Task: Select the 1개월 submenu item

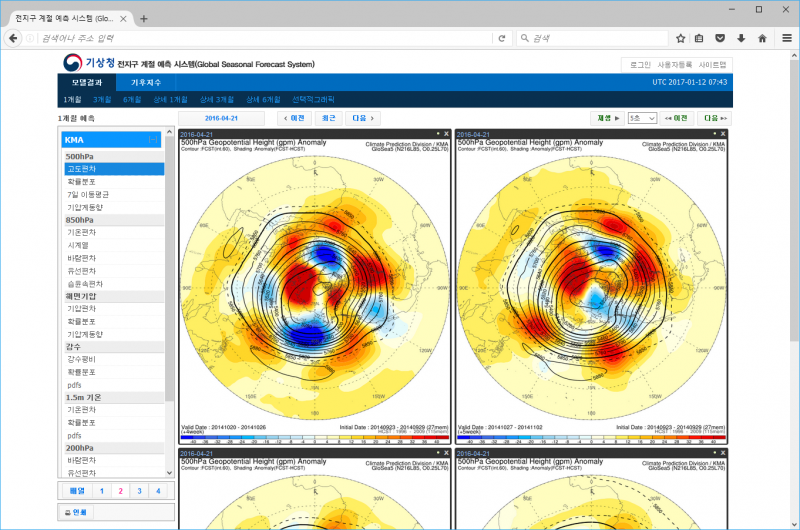Action: (72, 99)
